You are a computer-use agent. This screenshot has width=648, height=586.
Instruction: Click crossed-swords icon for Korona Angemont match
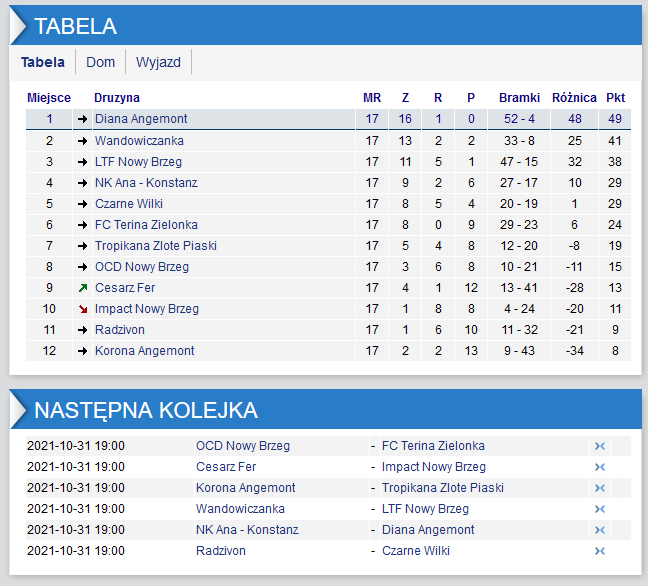[600, 488]
